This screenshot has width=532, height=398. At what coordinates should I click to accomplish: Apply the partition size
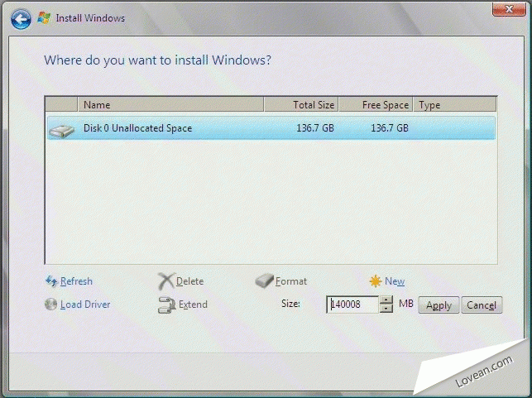click(x=439, y=304)
